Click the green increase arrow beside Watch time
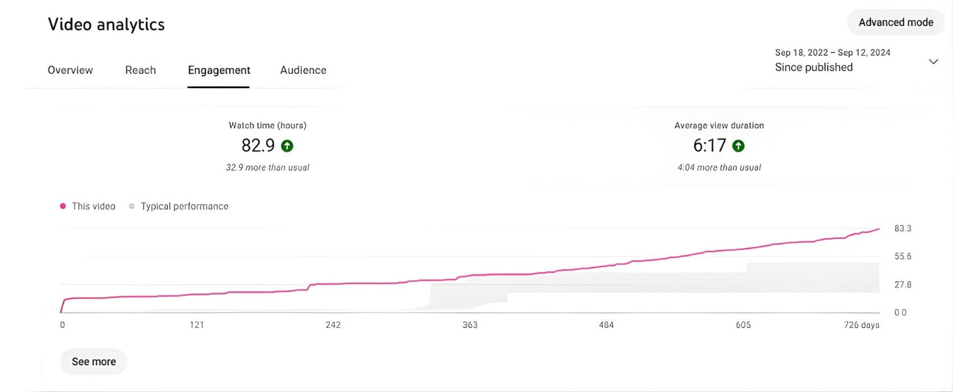 (x=287, y=145)
